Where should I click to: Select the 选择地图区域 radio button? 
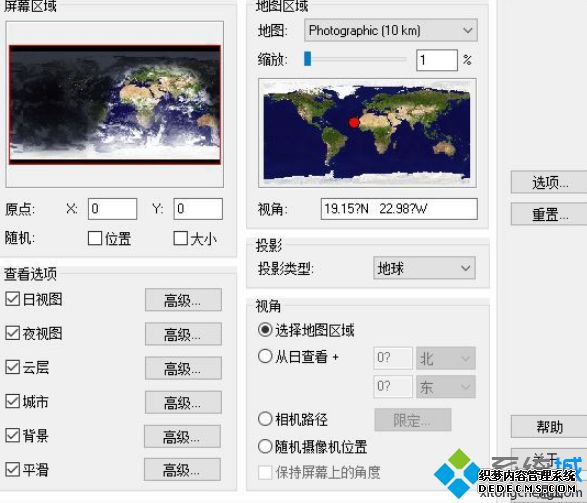click(265, 330)
